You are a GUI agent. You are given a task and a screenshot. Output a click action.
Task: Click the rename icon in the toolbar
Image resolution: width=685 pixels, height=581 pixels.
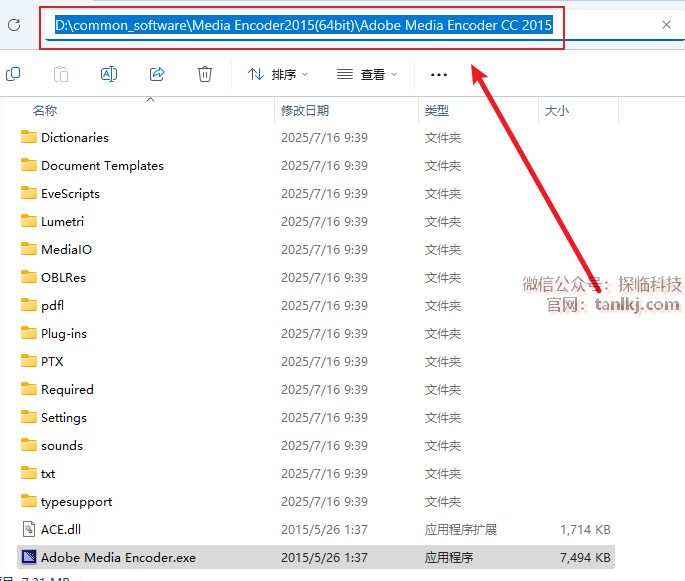109,74
